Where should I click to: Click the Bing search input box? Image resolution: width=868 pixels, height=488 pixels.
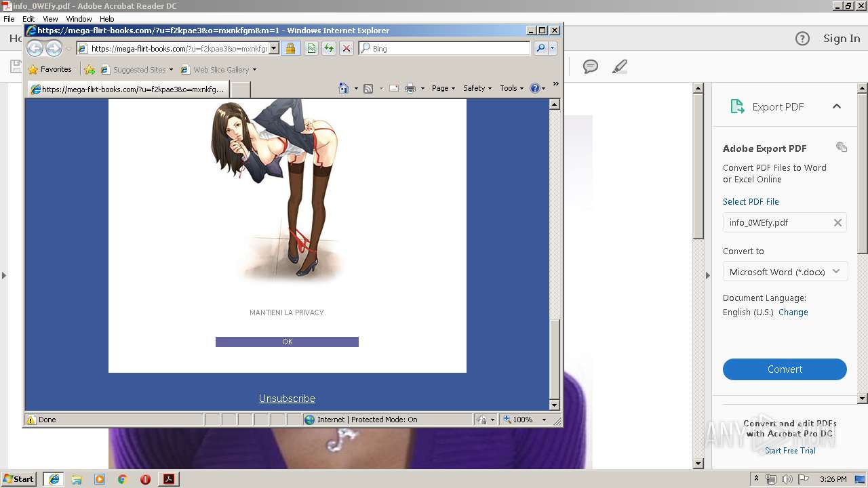tap(445, 48)
